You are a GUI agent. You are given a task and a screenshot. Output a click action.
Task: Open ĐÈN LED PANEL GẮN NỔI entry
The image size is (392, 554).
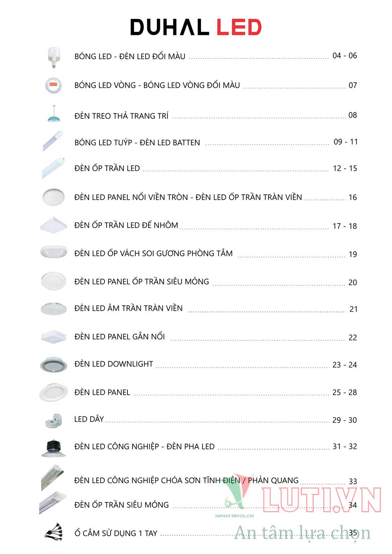pos(120,337)
